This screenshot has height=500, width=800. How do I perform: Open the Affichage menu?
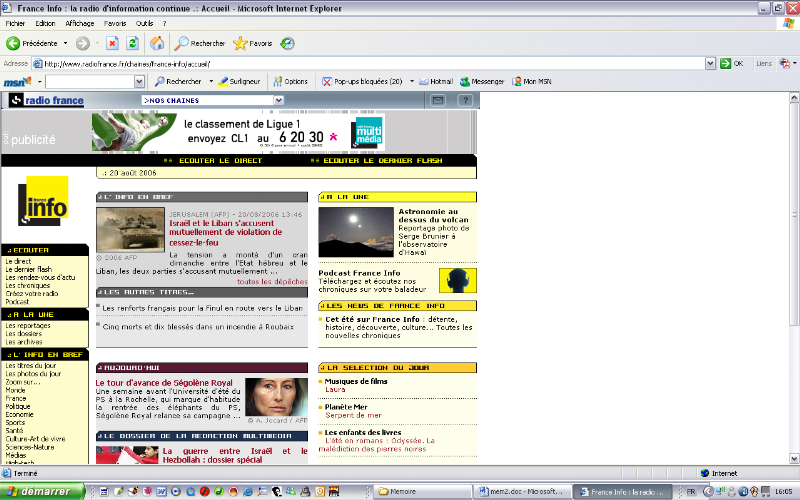click(80, 22)
